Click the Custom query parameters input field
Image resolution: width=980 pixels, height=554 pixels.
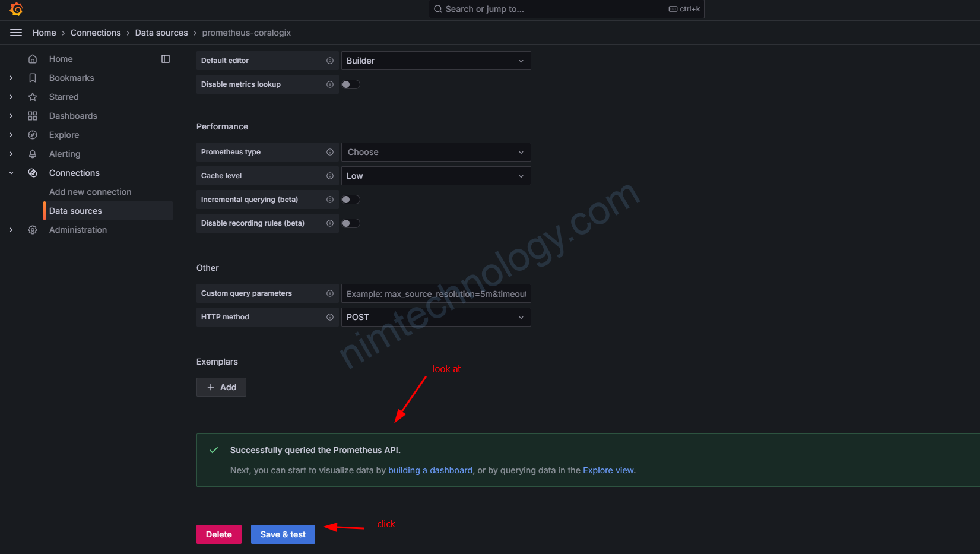coord(436,293)
